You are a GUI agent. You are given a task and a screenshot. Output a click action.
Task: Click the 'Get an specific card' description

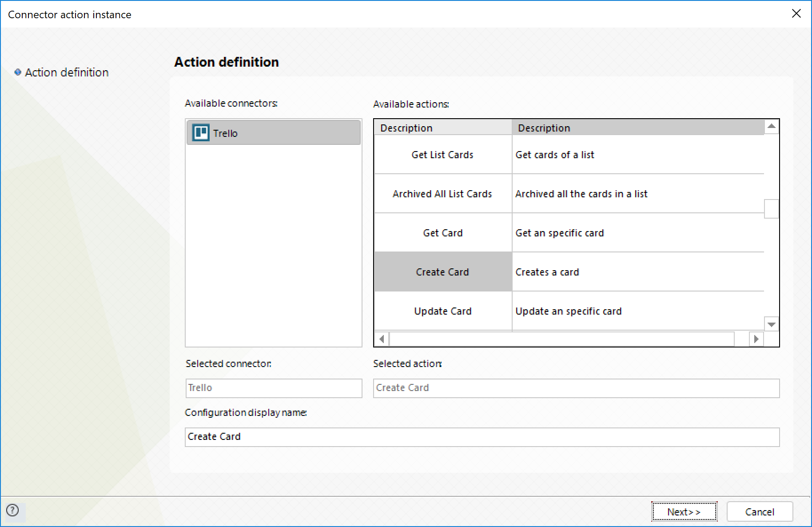560,233
